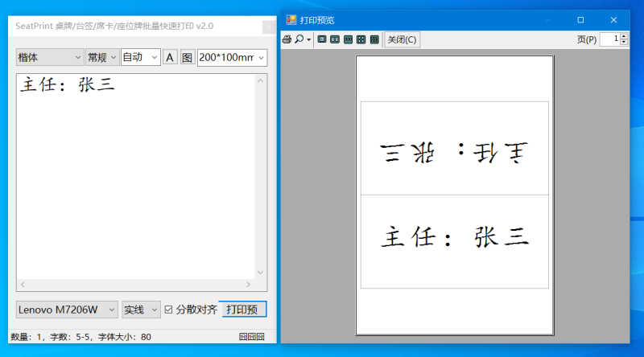Click the printer icon in print preview toolbar

(287, 39)
